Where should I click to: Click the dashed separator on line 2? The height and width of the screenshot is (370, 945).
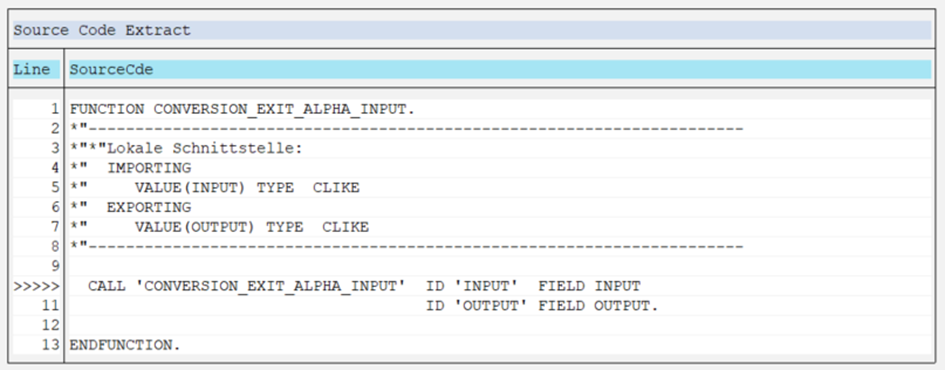pos(407,129)
